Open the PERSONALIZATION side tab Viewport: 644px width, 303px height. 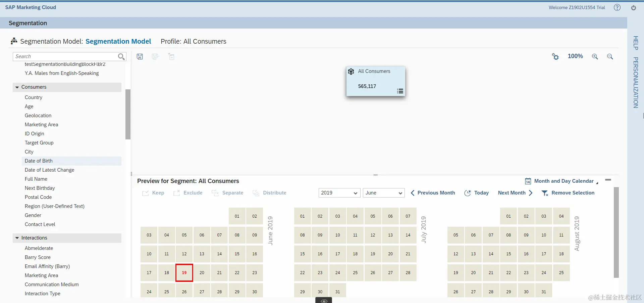click(x=635, y=83)
